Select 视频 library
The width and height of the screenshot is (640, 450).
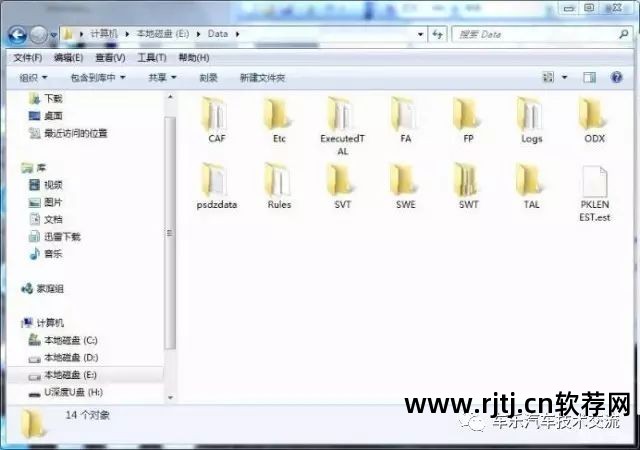[46, 185]
